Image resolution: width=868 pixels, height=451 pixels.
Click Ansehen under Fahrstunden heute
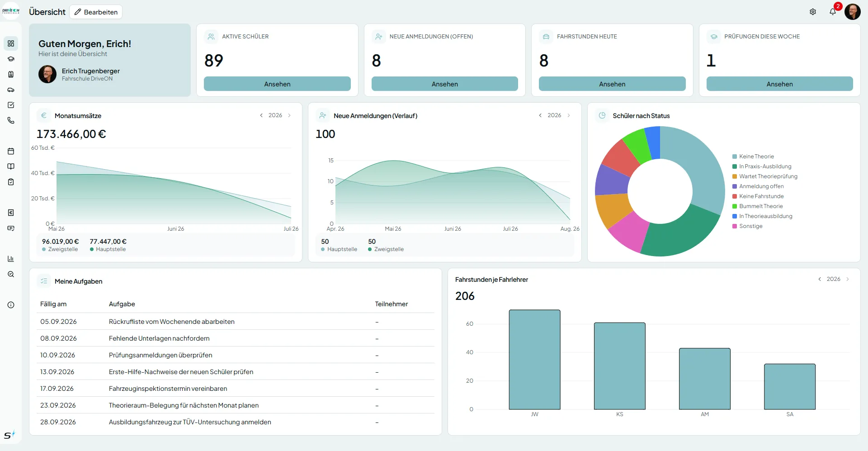[612, 84]
